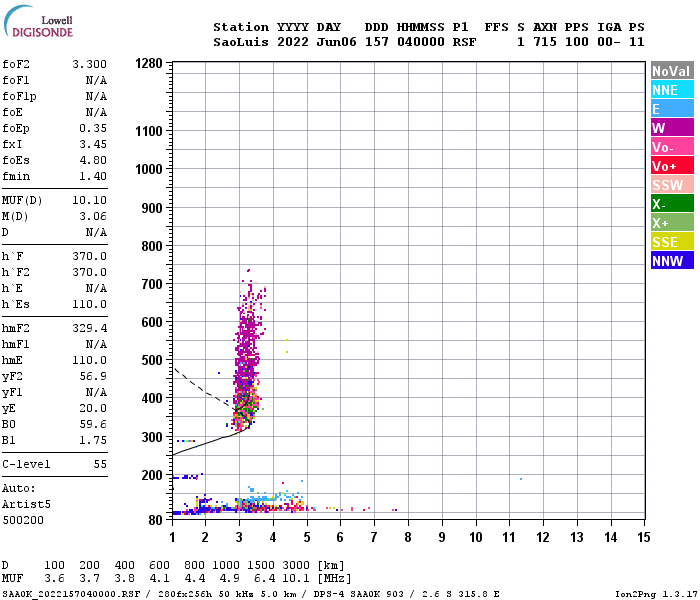This screenshot has height=600, width=700.
Task: Click the Artist5 auto-scaler label
Action: [26, 504]
